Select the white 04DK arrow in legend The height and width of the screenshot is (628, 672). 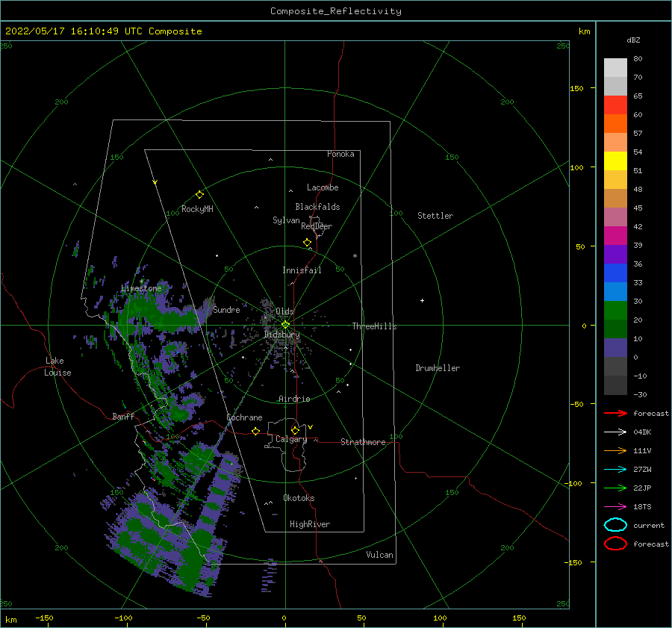[615, 432]
